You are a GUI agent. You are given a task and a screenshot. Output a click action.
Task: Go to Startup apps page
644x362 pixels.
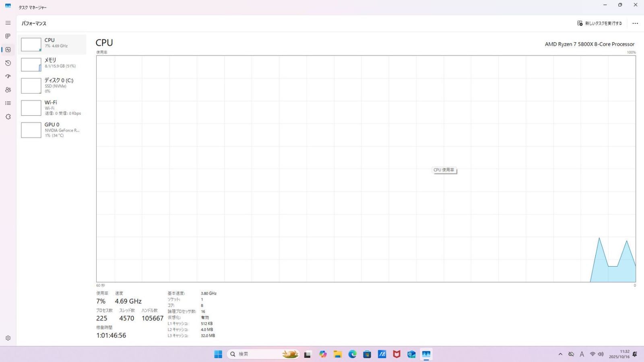[x=8, y=76]
